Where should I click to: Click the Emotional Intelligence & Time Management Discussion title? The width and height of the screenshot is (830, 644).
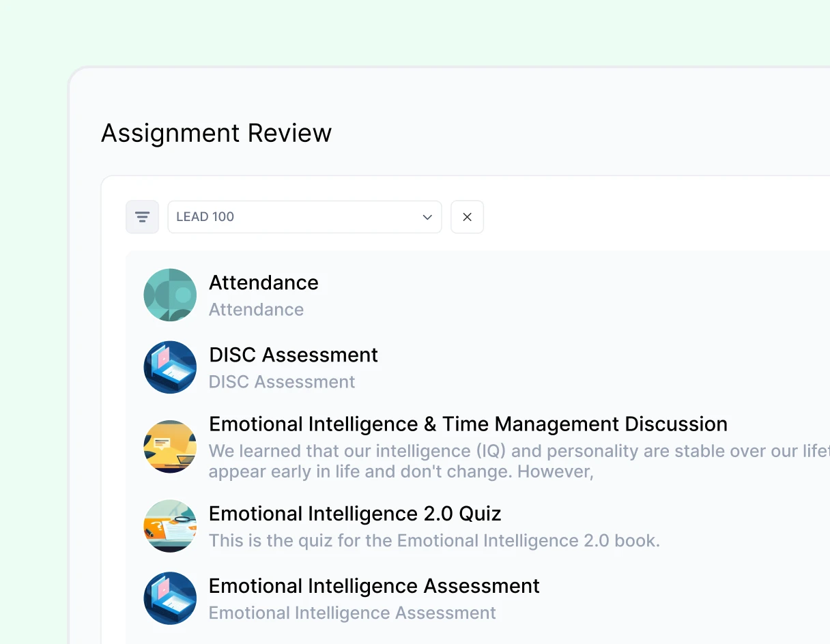tap(468, 424)
